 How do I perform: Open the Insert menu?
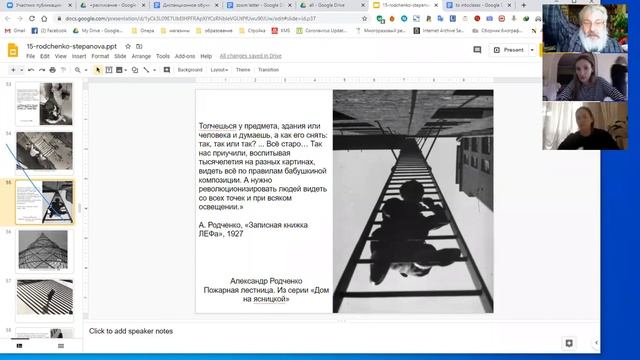pyautogui.click(x=79, y=56)
